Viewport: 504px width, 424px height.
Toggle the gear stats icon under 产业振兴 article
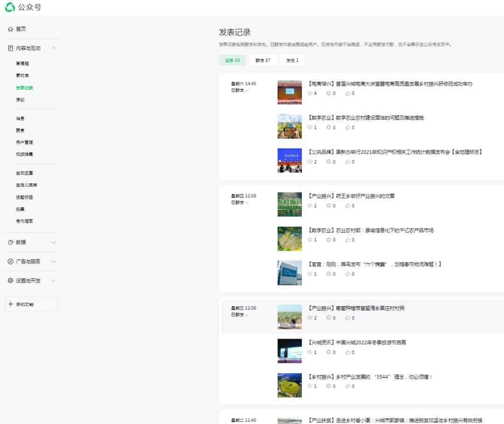pyautogui.click(x=329, y=205)
